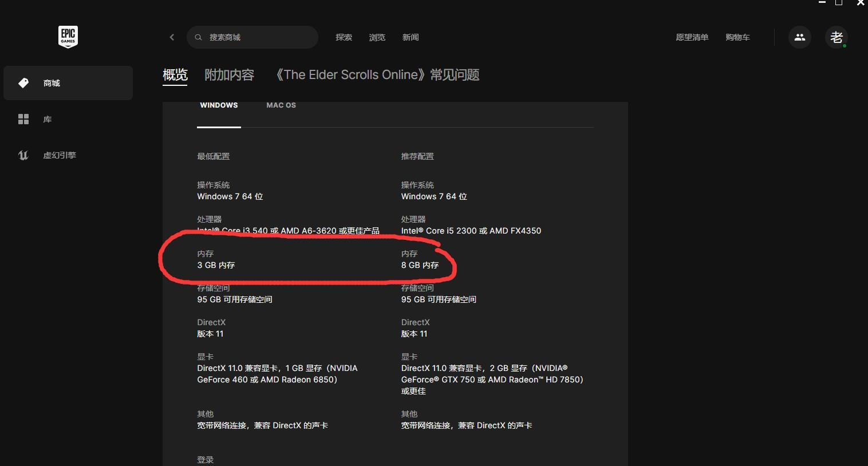The width and height of the screenshot is (868, 466).
Task: Open the user profile avatar 老
Action: 837,37
